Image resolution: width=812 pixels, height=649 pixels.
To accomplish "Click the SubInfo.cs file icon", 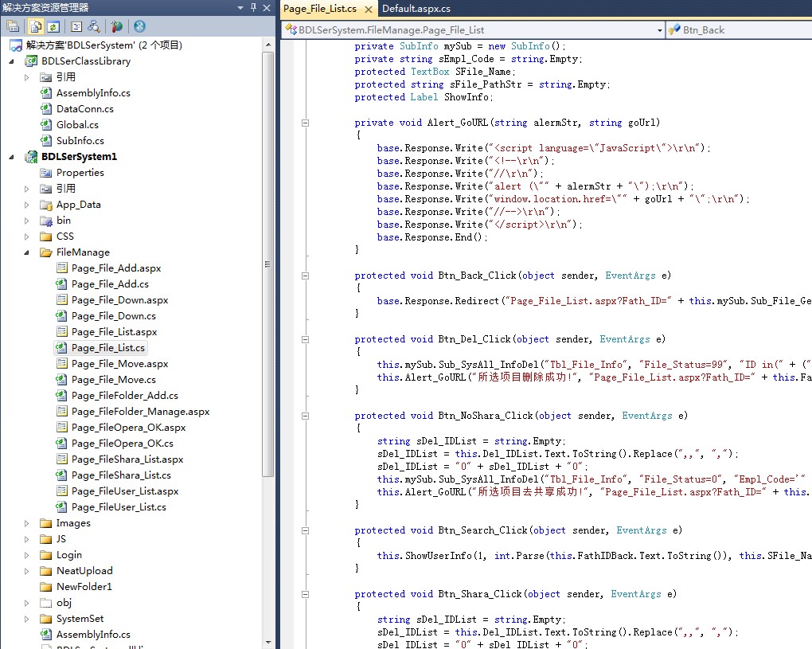I will [46, 140].
